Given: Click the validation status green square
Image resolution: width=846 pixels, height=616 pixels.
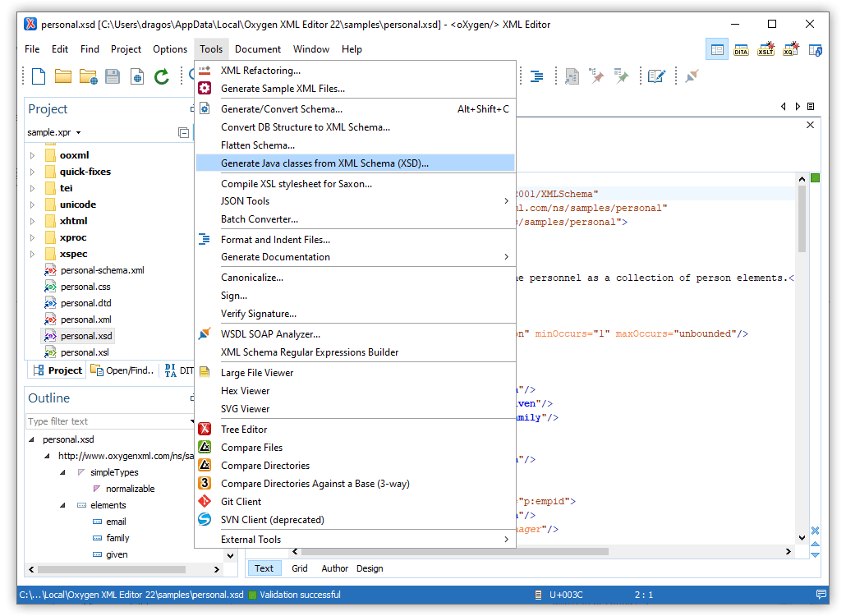Looking at the screenshot, I should click(x=816, y=178).
